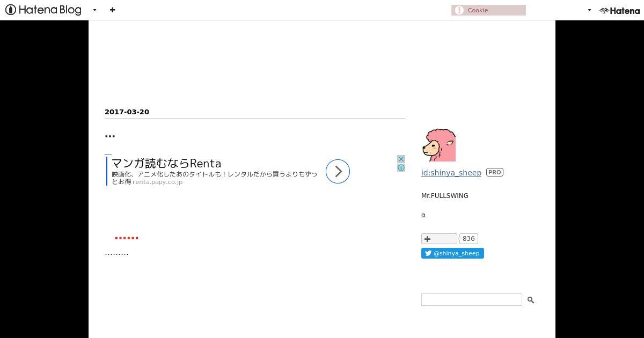
Task: Open the 2017-03-20 date link
Action: [x=127, y=112]
